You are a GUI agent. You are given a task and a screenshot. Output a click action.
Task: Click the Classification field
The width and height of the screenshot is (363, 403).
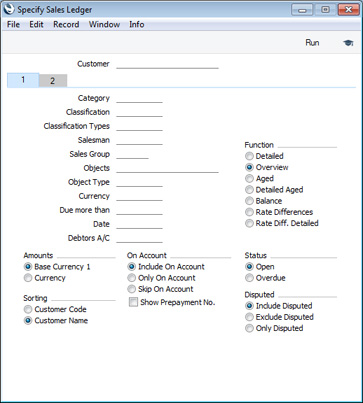tap(139, 112)
